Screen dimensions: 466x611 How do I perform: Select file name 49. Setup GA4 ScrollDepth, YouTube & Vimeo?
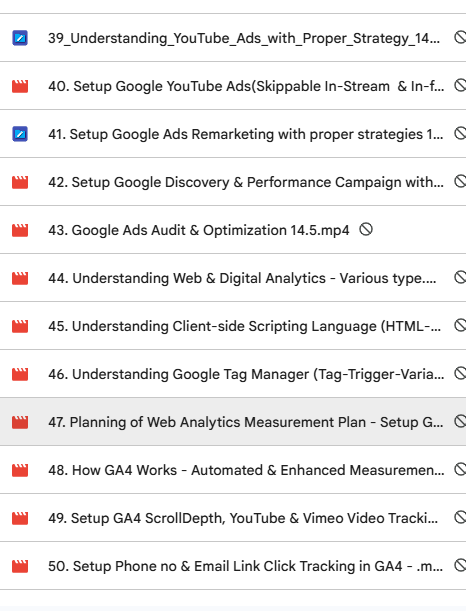click(x=243, y=518)
